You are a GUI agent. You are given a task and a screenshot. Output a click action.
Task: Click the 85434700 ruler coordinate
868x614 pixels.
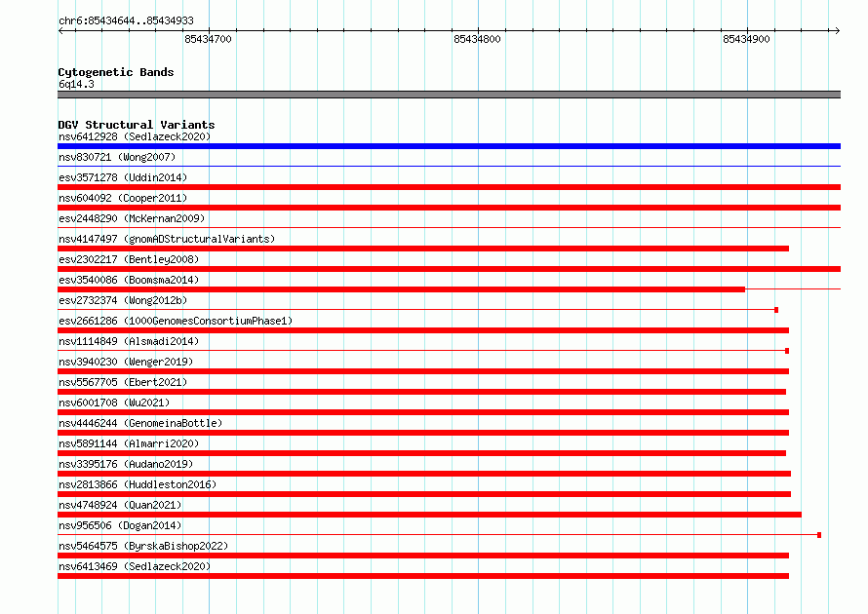pos(208,39)
